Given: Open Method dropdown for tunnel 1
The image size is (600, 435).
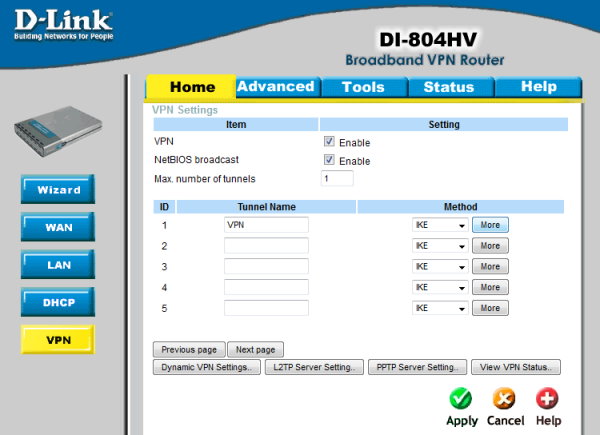Looking at the screenshot, I should (440, 225).
